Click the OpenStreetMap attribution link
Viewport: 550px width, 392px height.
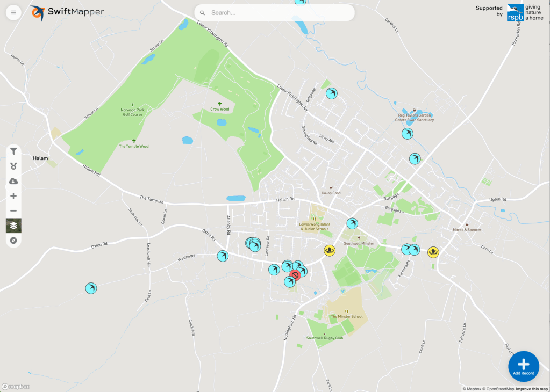pyautogui.click(x=498, y=389)
